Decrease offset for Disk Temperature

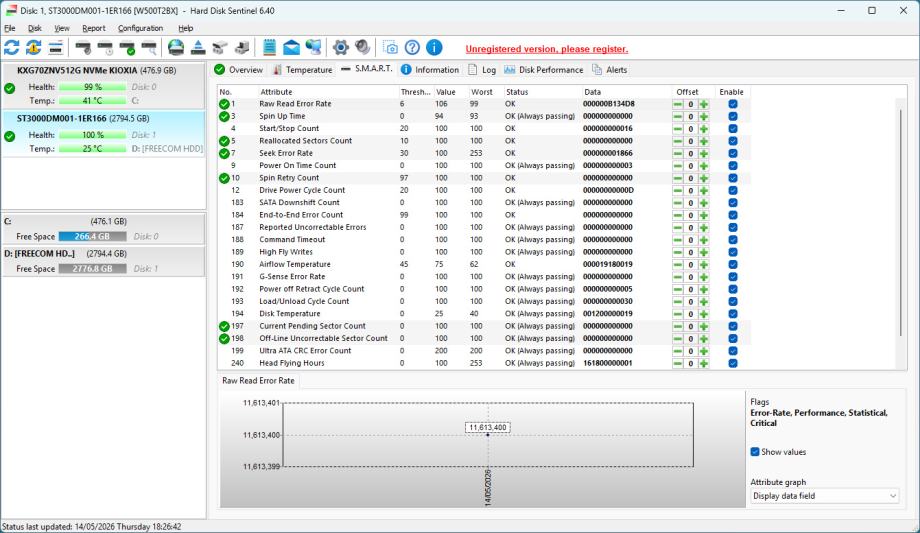(x=678, y=314)
